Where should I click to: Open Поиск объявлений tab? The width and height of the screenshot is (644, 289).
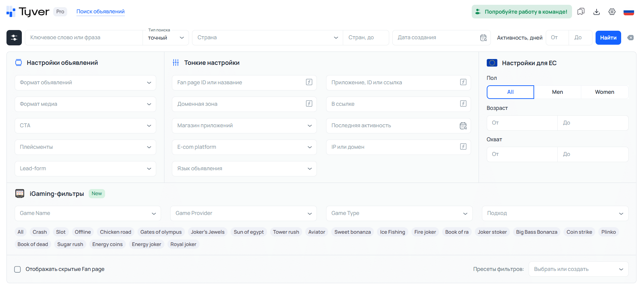[100, 12]
